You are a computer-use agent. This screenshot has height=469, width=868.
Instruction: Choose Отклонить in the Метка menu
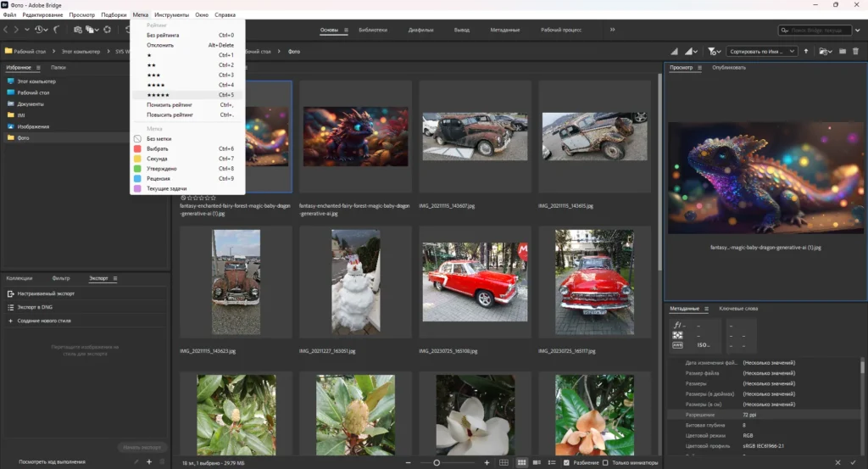point(187,45)
